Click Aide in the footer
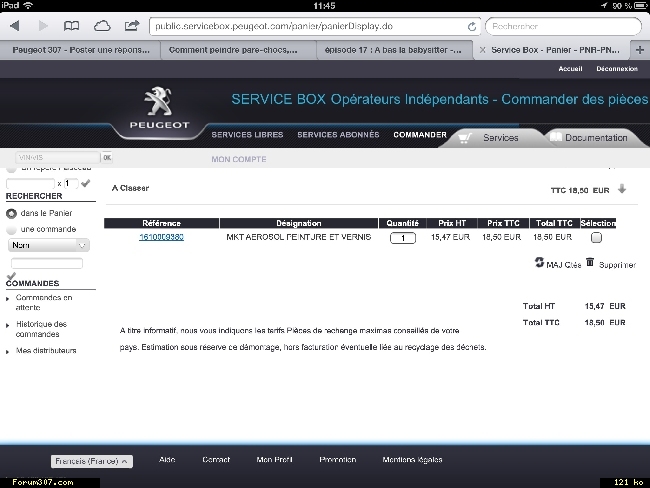650x488 pixels. [167, 460]
